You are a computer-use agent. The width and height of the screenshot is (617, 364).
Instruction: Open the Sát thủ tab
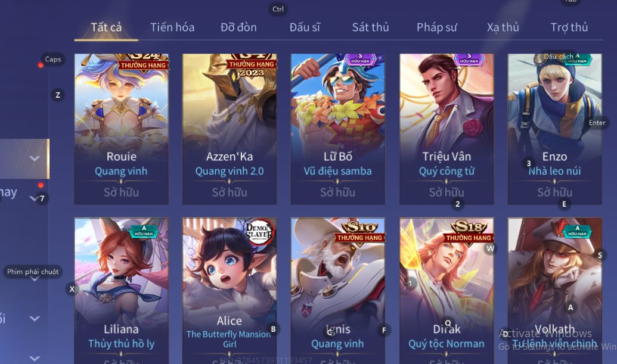(370, 27)
